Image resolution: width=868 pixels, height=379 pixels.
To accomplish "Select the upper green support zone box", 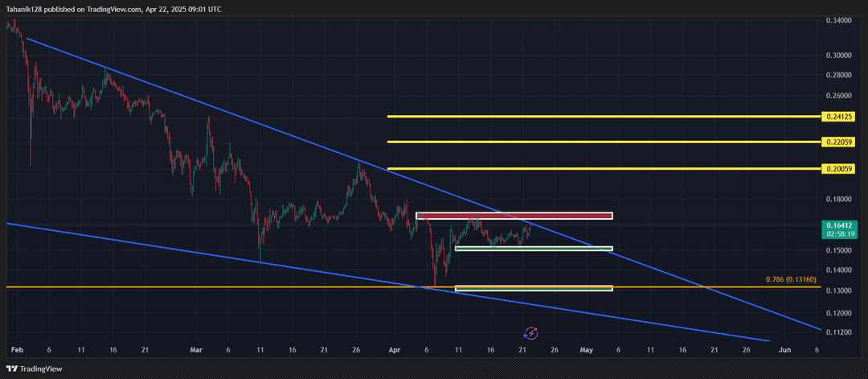I will [534, 249].
